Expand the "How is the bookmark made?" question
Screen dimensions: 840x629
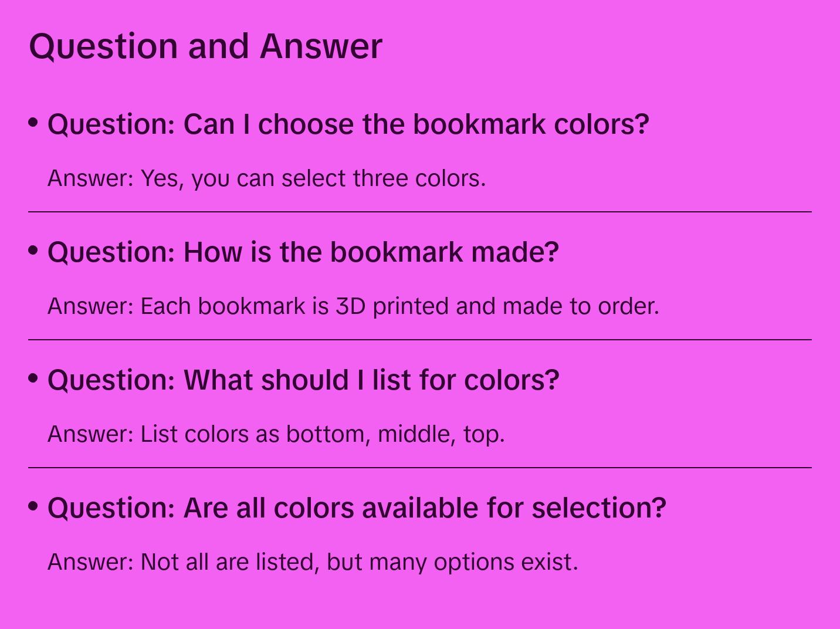(303, 252)
